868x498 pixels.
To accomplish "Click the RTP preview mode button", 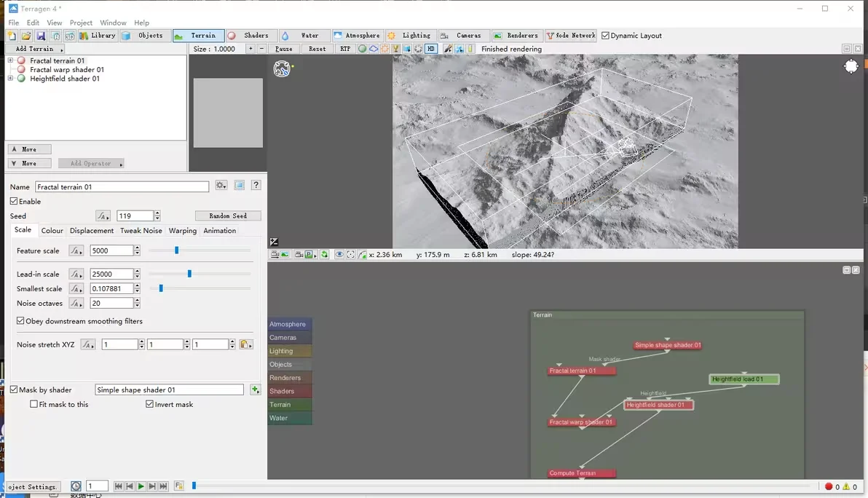I will coord(345,49).
